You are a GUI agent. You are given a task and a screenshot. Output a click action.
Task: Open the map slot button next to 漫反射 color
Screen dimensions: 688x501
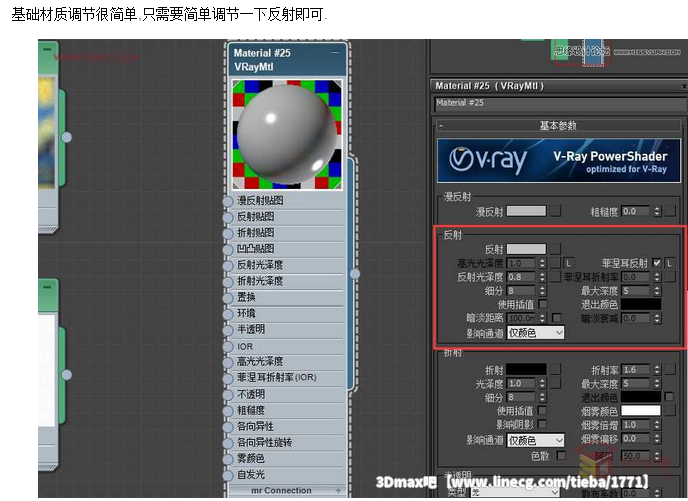[x=555, y=211]
